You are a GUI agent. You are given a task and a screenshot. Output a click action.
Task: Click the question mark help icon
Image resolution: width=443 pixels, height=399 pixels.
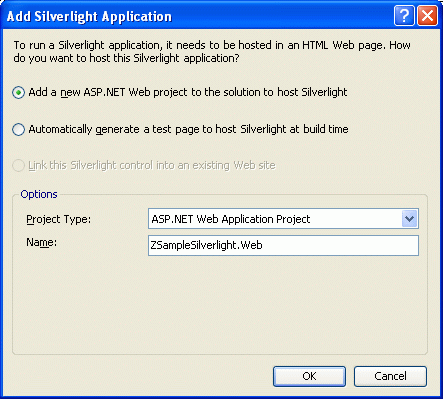pyautogui.click(x=404, y=15)
